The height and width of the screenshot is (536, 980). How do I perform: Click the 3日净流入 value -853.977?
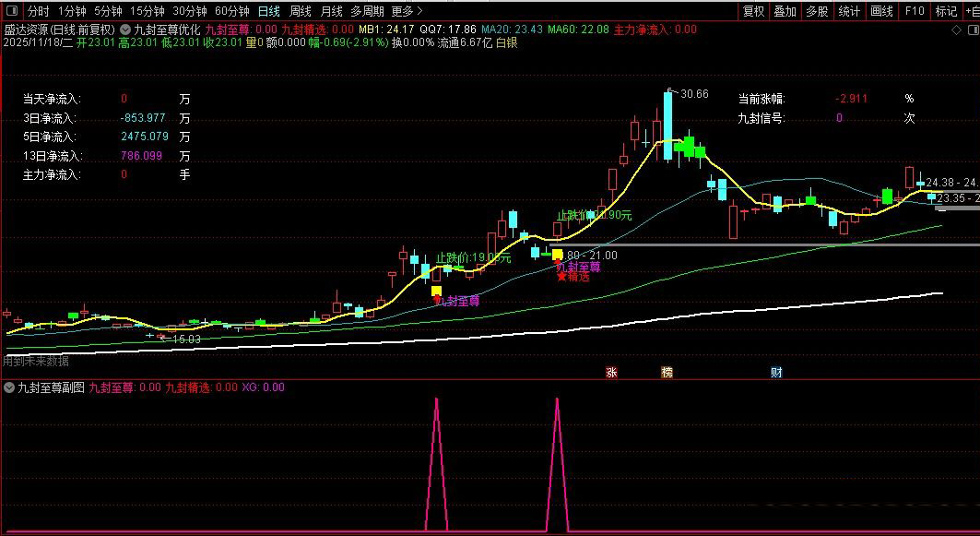[x=143, y=118]
